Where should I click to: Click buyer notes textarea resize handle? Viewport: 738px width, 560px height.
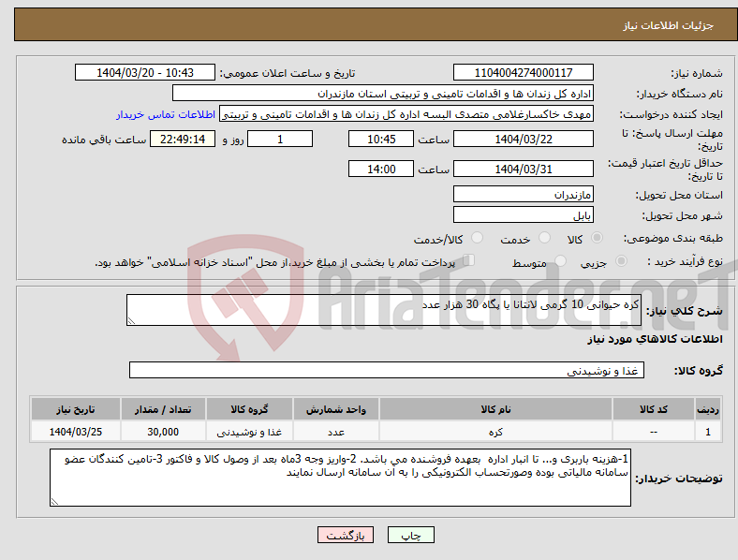point(54,502)
